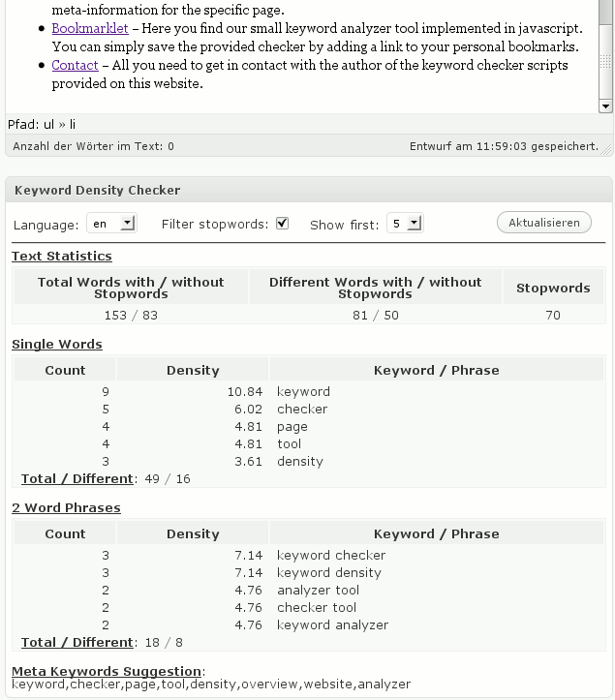The image size is (615, 700).
Task: Click the 'keyword' row in Single Words table
Action: [x=309, y=391]
